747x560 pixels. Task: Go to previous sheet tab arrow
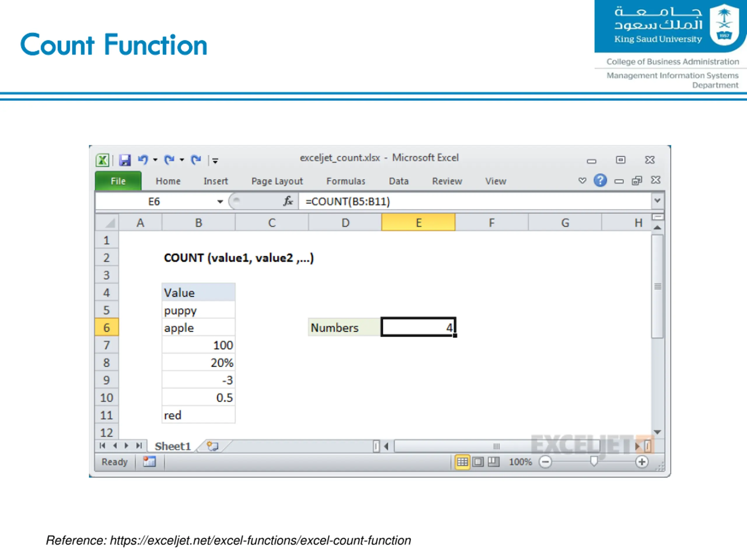[x=115, y=446]
